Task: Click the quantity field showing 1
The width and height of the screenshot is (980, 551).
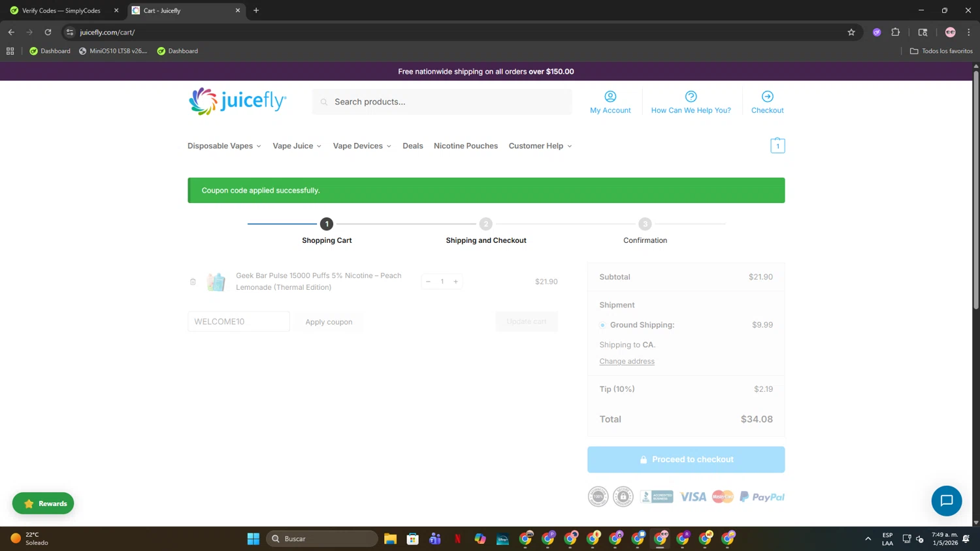Action: 442,282
